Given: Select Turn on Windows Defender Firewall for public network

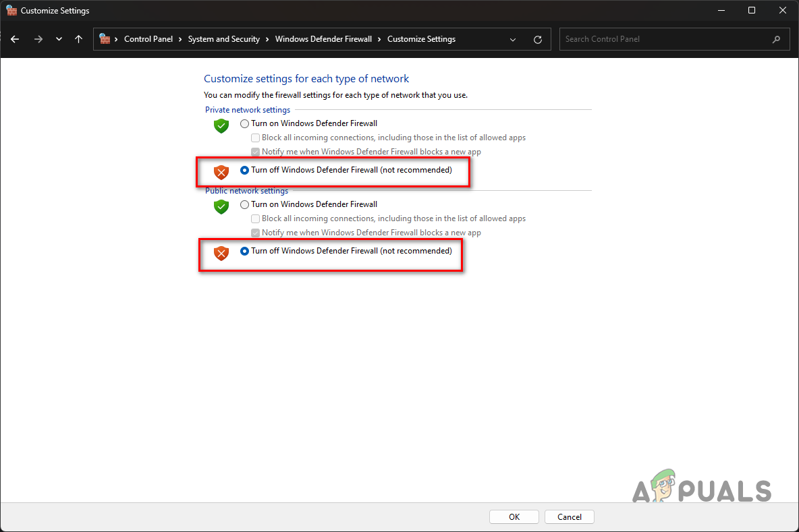Looking at the screenshot, I should [244, 204].
